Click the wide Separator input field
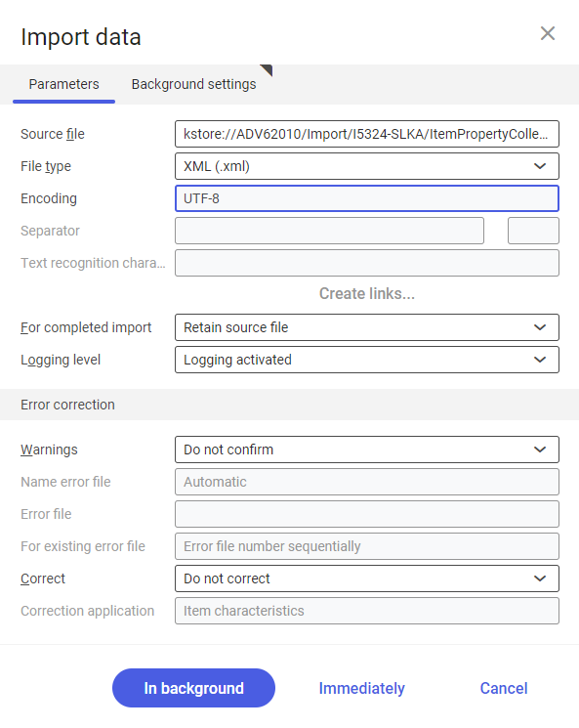This screenshot has height=728, width=579. pos(329,231)
